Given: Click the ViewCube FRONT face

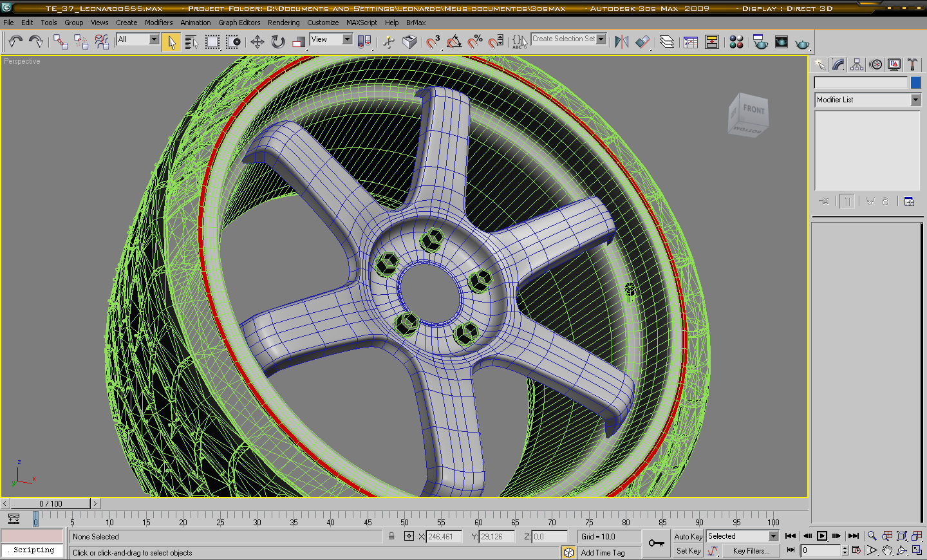Looking at the screenshot, I should (x=754, y=109).
